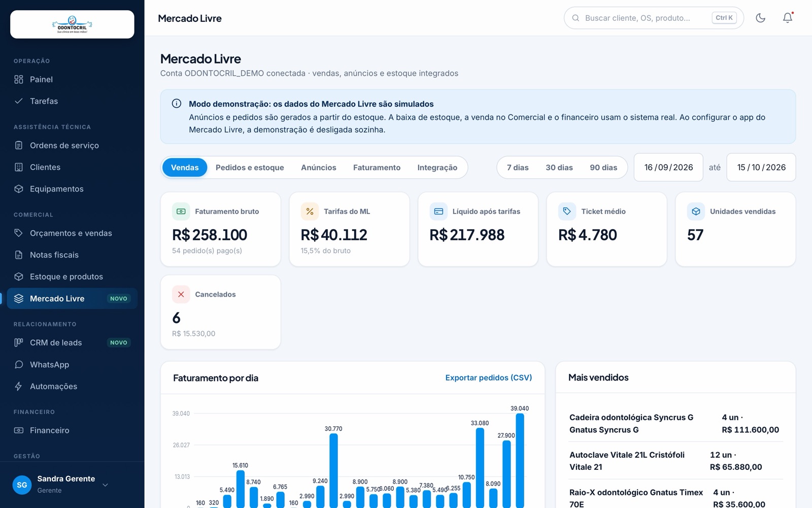Click Ctrl K shortcut badge
The height and width of the screenshot is (508, 812).
pos(724,18)
